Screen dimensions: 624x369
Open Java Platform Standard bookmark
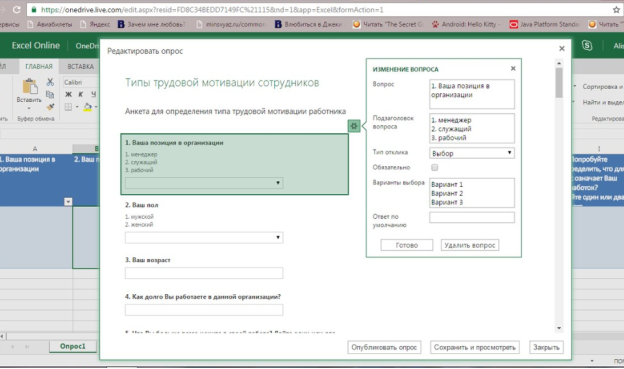(544, 24)
